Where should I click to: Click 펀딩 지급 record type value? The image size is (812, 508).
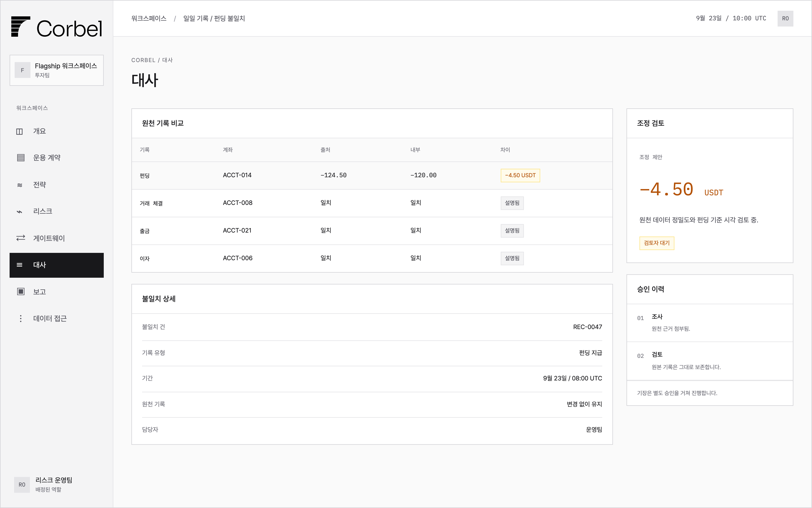coord(591,353)
